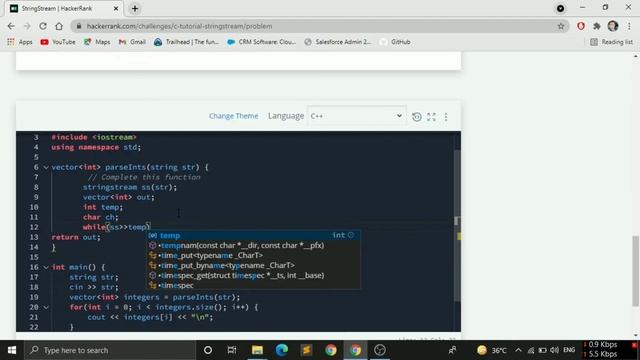Click page vertical scrollbar thumb
Screen dimensions: 640x360
click(x=636, y=271)
